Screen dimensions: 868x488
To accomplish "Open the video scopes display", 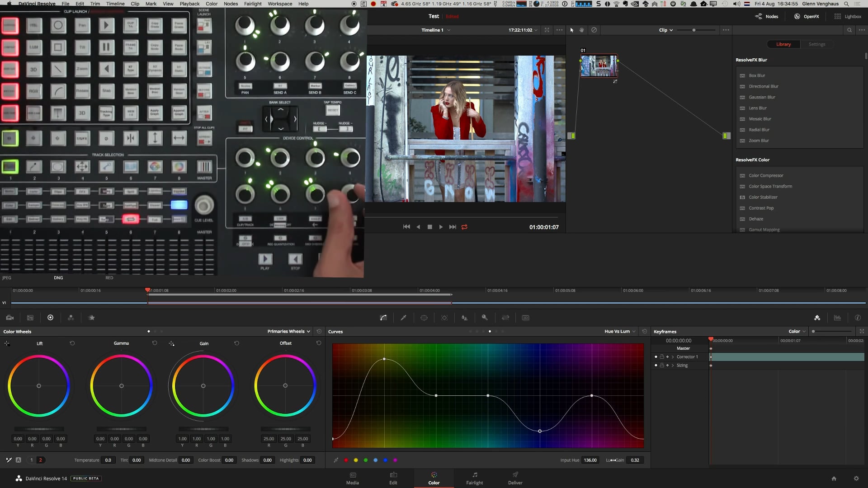I will pos(837,318).
